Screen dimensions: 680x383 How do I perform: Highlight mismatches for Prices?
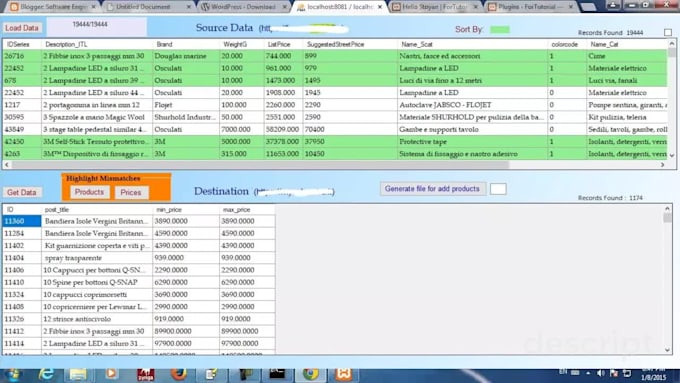tap(131, 192)
